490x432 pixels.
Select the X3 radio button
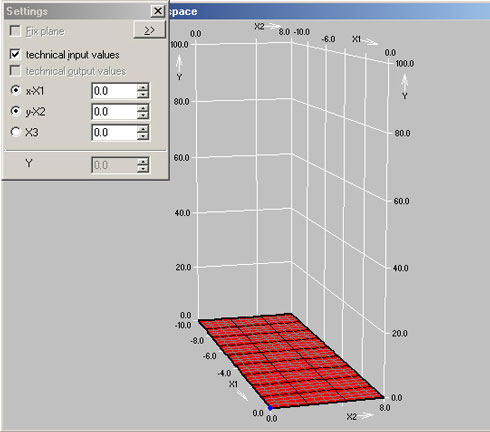point(15,132)
